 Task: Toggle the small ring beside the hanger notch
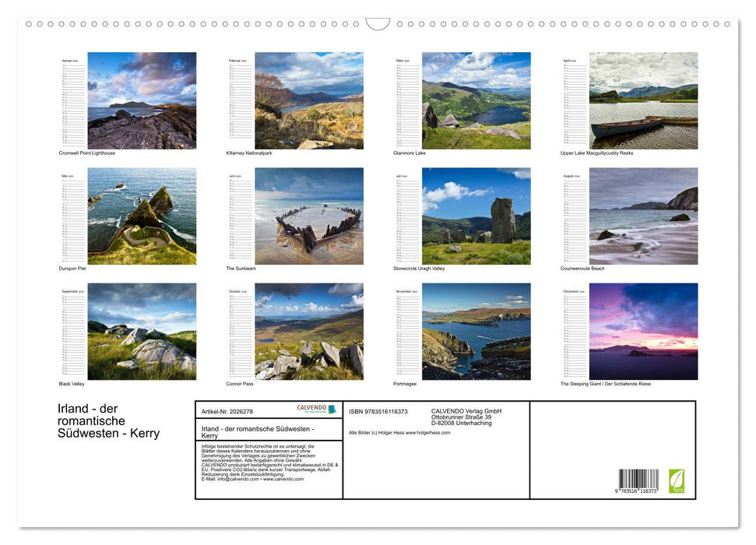pos(357,23)
